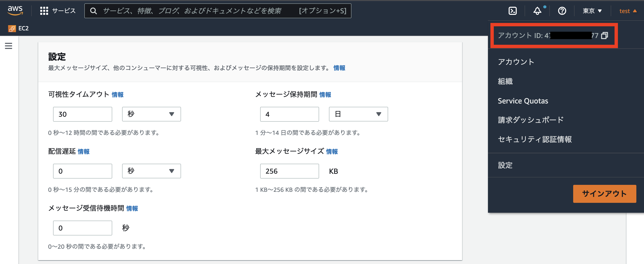The width and height of the screenshot is (644, 264).
Task: Open the notifications bell
Action: (537, 11)
